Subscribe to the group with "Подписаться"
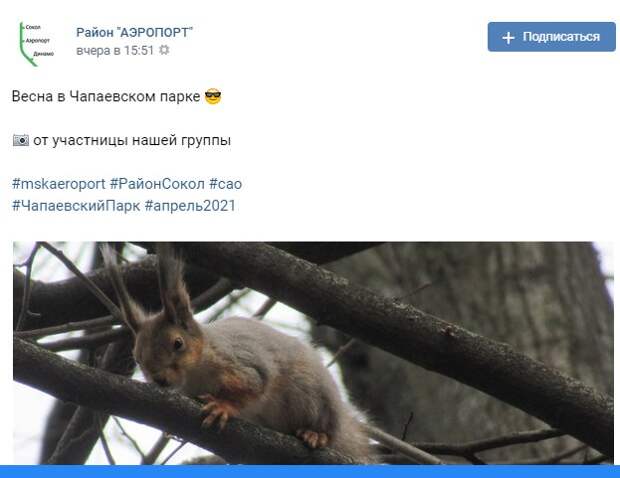Image resolution: width=620 pixels, height=478 pixels. (552, 37)
